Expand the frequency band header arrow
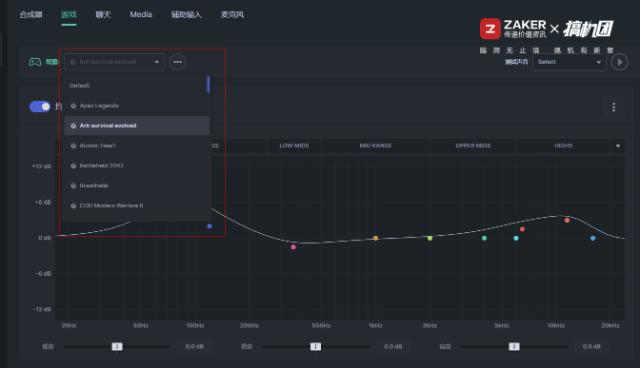Viewport: 640px width, 368px height. pyautogui.click(x=618, y=146)
